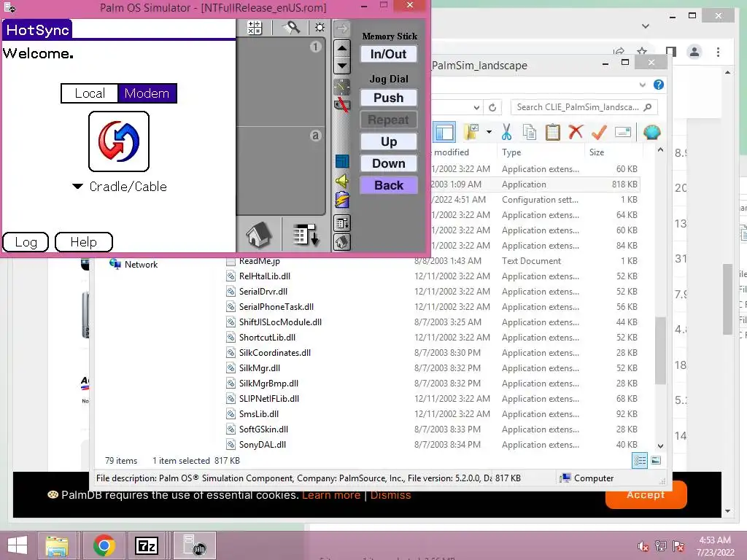Select the Modem sync mode
The image size is (747, 560).
click(x=147, y=93)
